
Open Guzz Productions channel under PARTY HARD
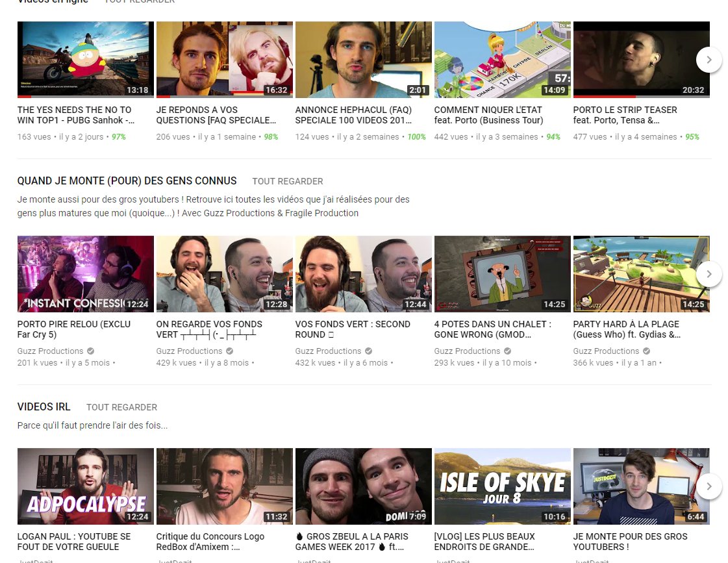(606, 351)
